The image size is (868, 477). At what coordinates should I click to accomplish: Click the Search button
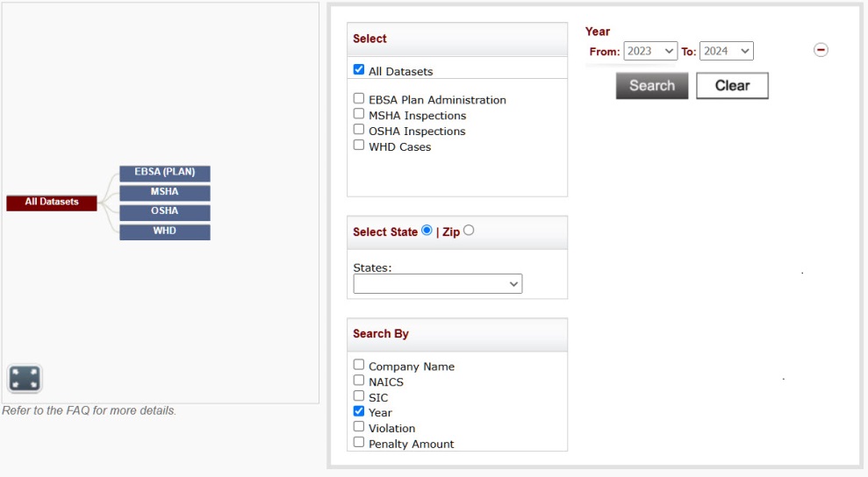coord(651,86)
